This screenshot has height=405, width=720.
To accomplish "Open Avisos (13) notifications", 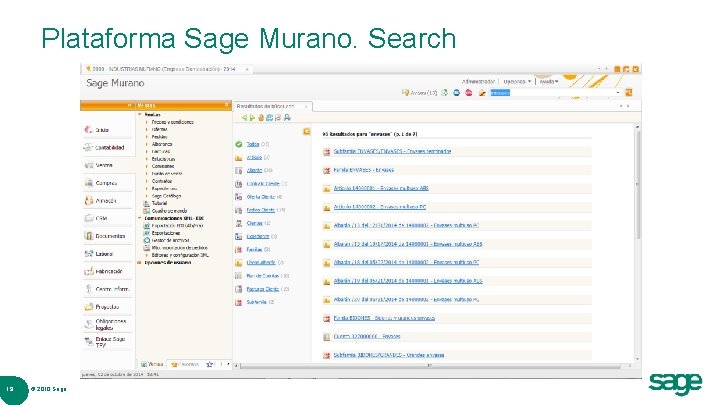I will click(419, 93).
